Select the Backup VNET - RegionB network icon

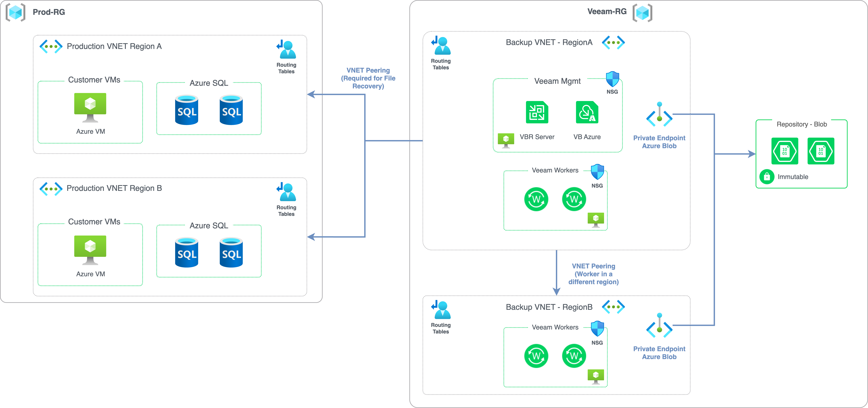pos(613,307)
